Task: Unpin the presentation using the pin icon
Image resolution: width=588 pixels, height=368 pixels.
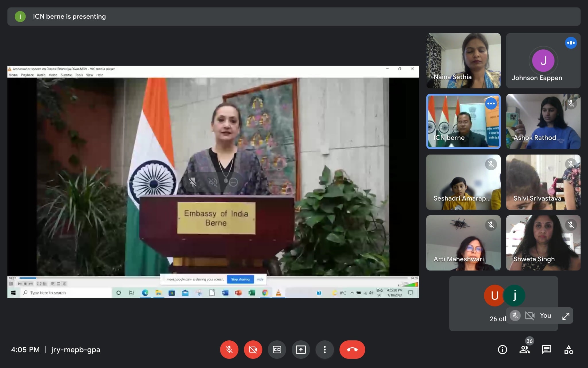Action: coord(193,182)
